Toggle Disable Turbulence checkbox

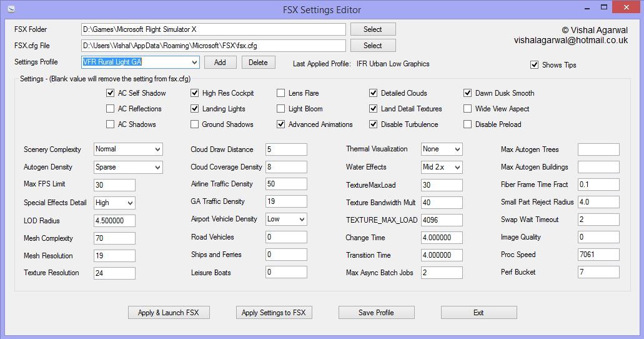(374, 124)
